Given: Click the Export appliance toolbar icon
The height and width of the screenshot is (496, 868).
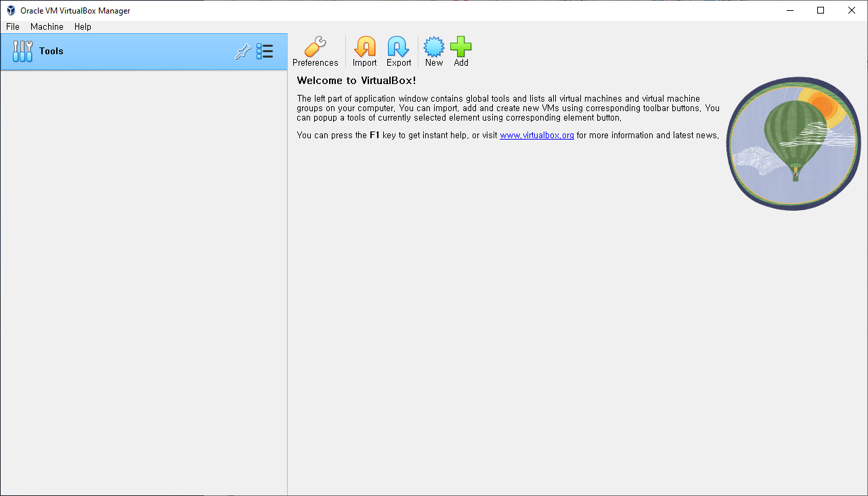Looking at the screenshot, I should (399, 51).
